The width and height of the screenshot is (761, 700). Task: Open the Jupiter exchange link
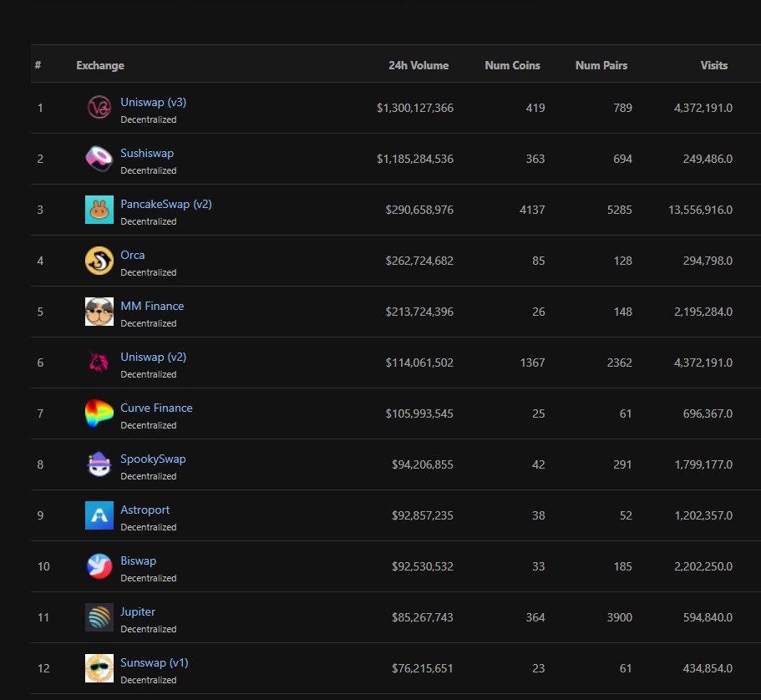point(138,611)
